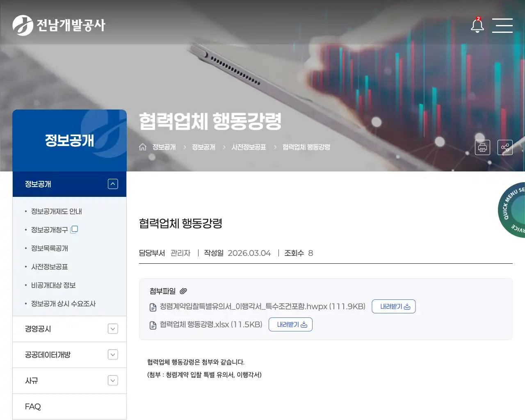Click the new-window icon beside 정보공개청구
525x420 pixels.
click(x=74, y=229)
